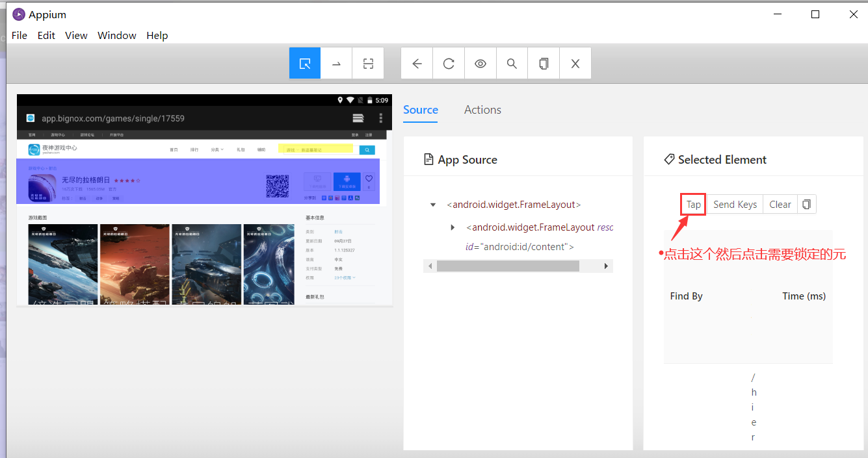Start recording with the eye icon
The image size is (868, 458).
point(480,63)
